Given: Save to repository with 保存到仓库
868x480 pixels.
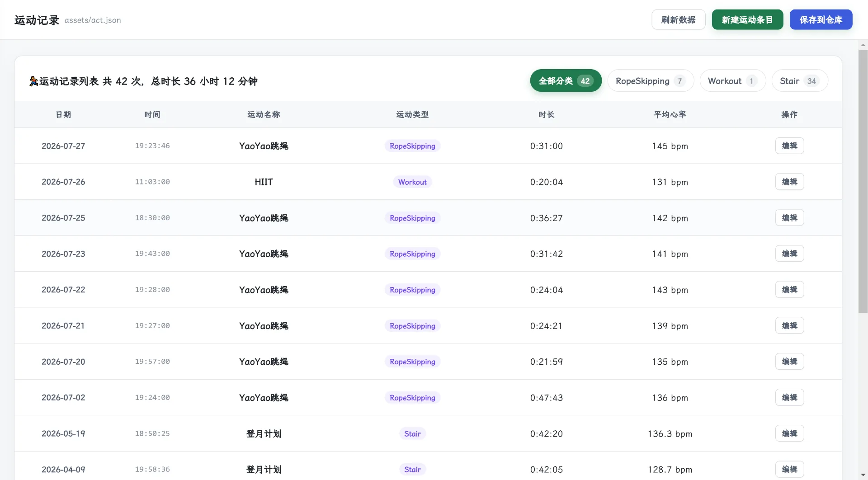Looking at the screenshot, I should point(821,20).
